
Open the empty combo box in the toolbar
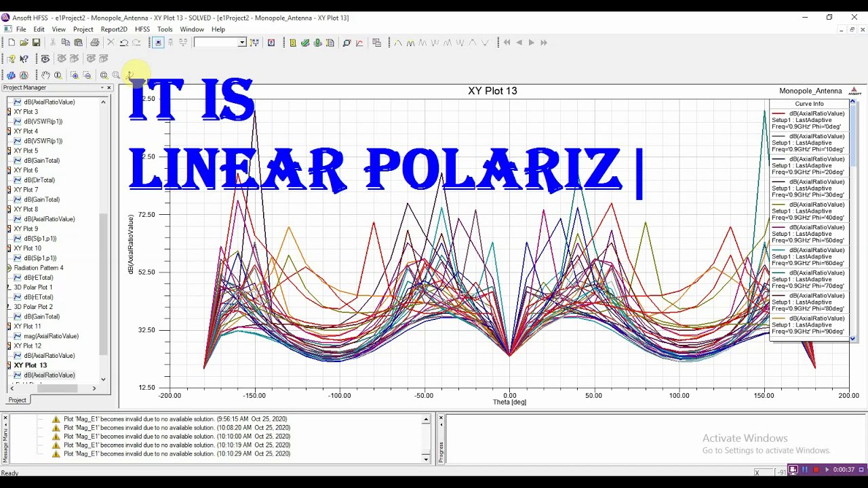[x=220, y=43]
